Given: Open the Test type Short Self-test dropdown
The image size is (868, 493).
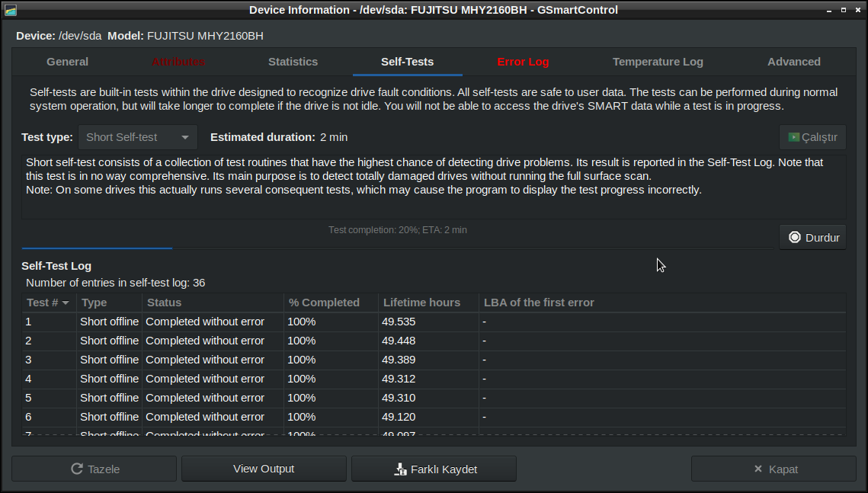Looking at the screenshot, I should [x=138, y=137].
